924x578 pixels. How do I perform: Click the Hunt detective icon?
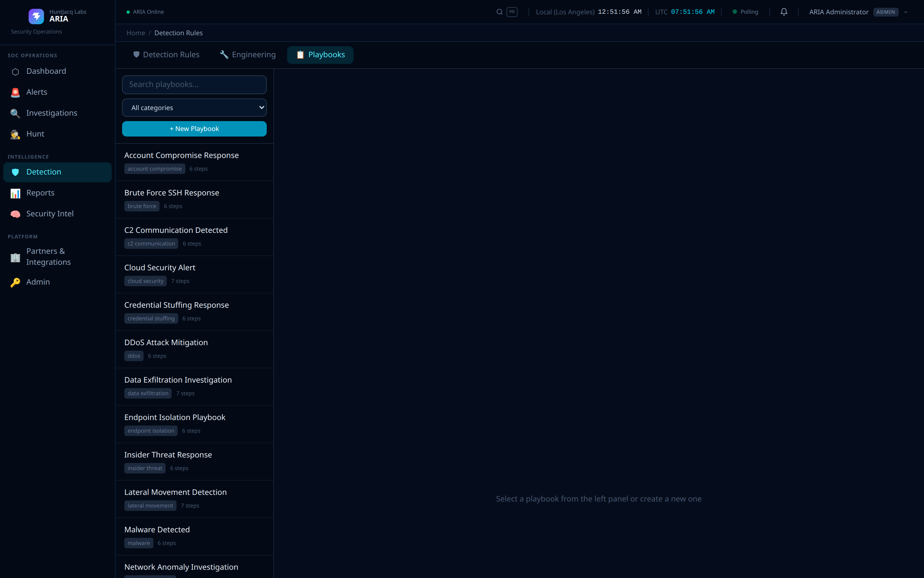(15, 134)
